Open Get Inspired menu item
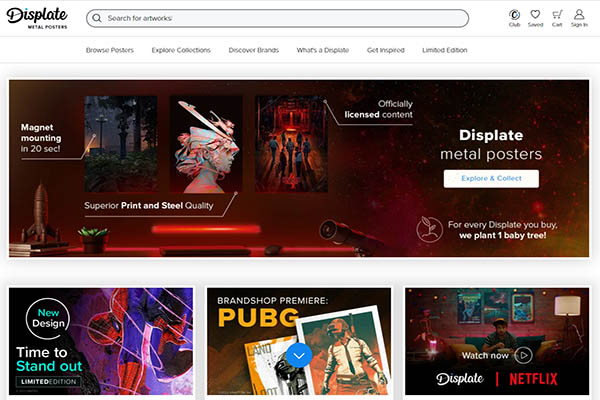The width and height of the screenshot is (600, 400). 386,50
